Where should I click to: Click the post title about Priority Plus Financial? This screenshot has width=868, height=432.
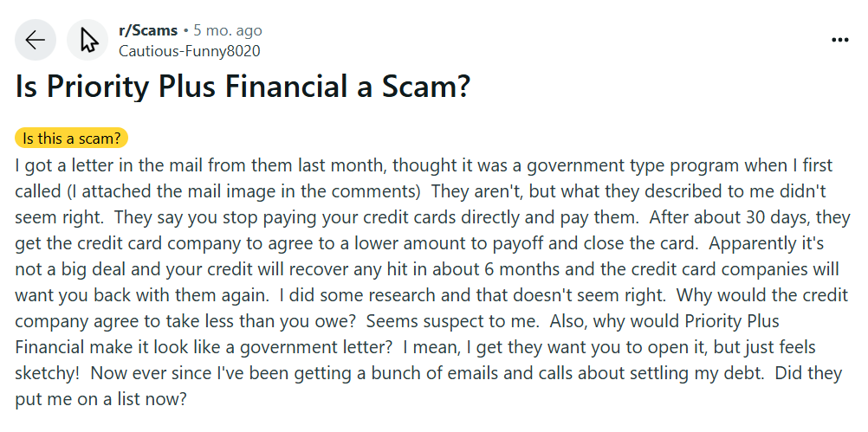coord(243,88)
